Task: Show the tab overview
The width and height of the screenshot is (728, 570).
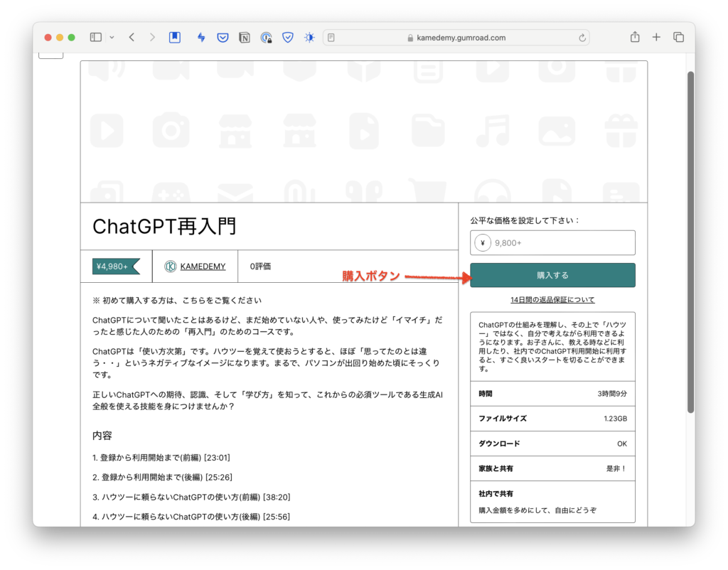Action: tap(678, 38)
